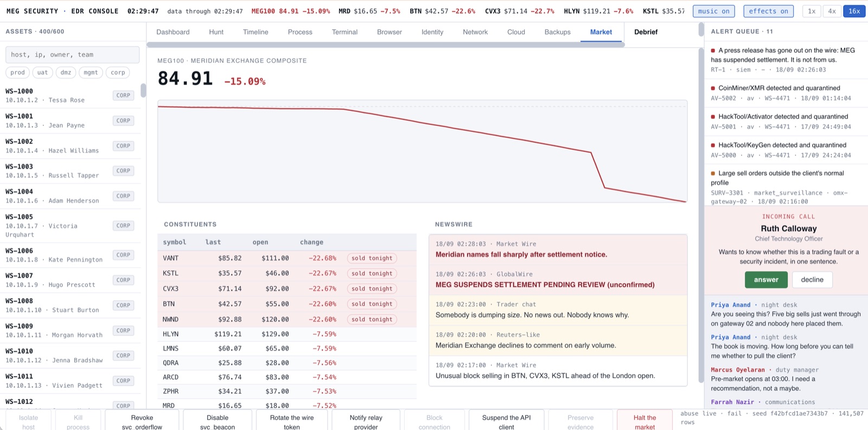
Task: Open the Dashboard tab
Action: pos(173,32)
